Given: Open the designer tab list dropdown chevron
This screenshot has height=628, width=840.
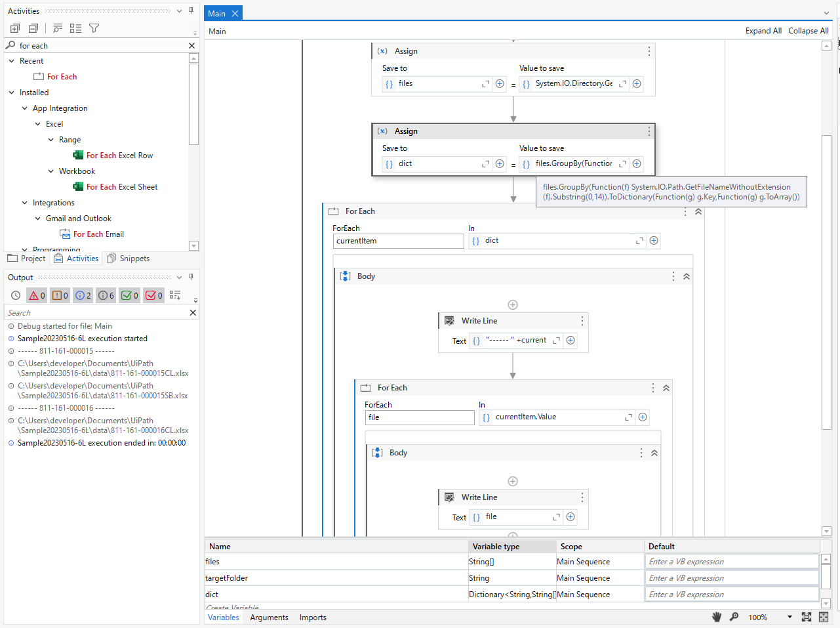Looking at the screenshot, I should (x=826, y=13).
